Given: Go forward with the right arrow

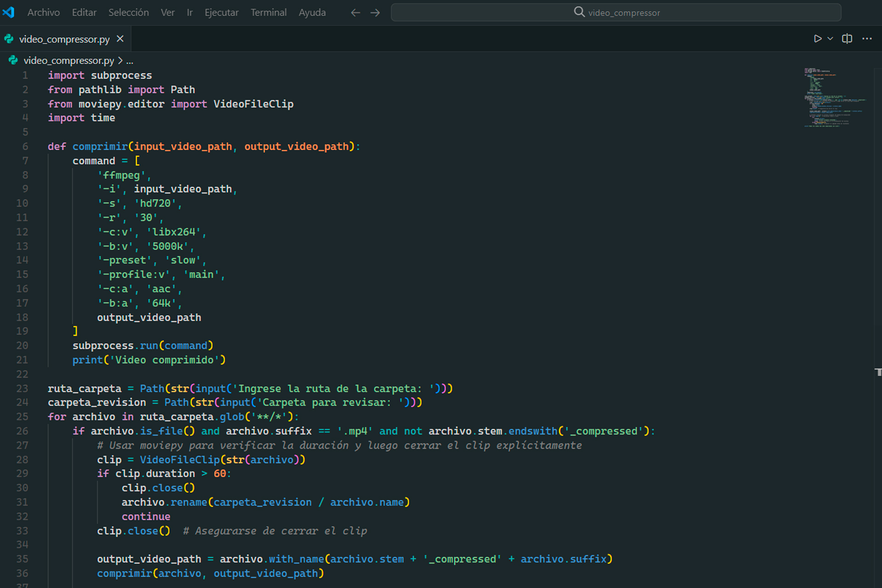Looking at the screenshot, I should coord(375,12).
